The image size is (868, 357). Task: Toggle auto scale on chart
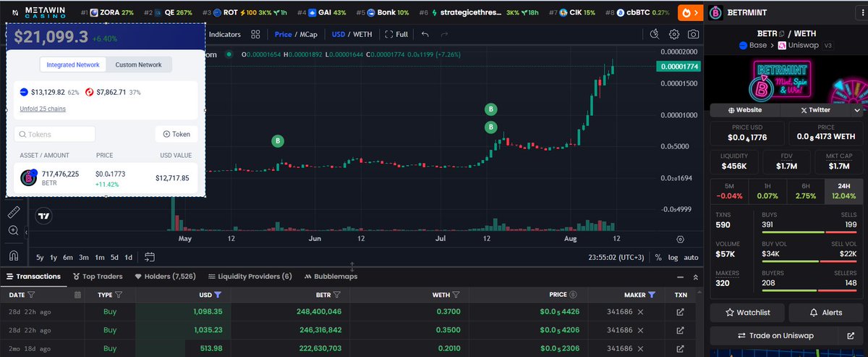[x=691, y=257]
